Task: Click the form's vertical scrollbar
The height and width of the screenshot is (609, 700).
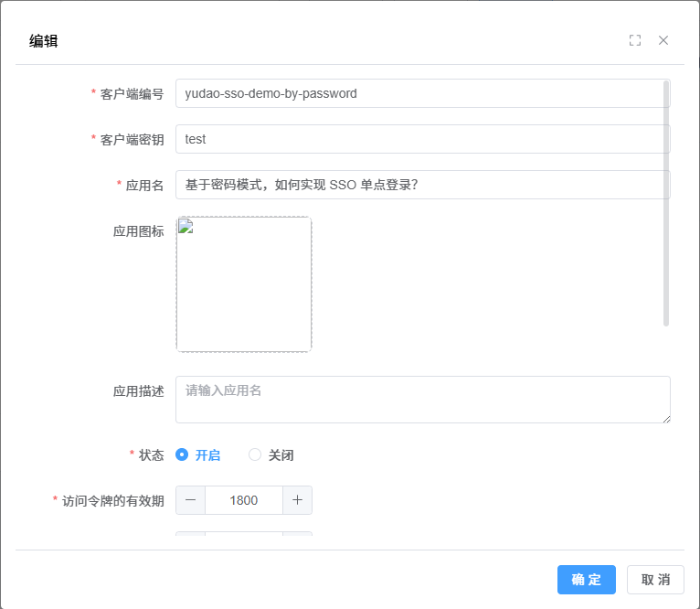Action: (x=666, y=201)
